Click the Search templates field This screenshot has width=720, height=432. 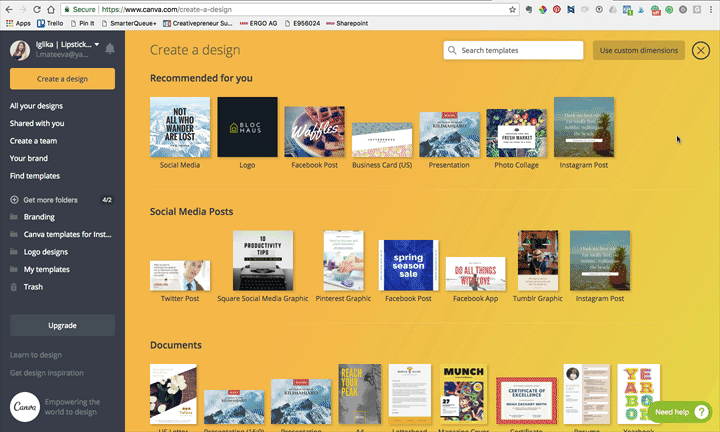pos(513,50)
